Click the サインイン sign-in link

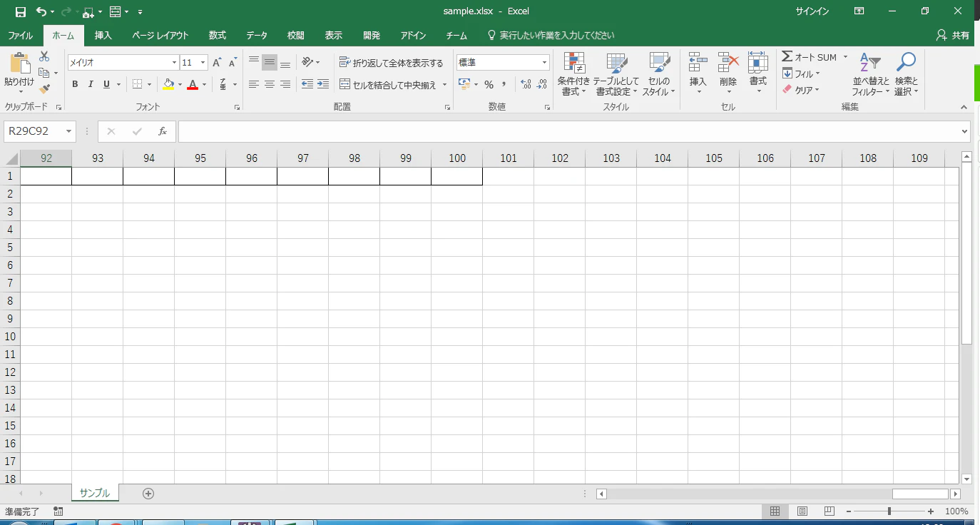click(812, 11)
